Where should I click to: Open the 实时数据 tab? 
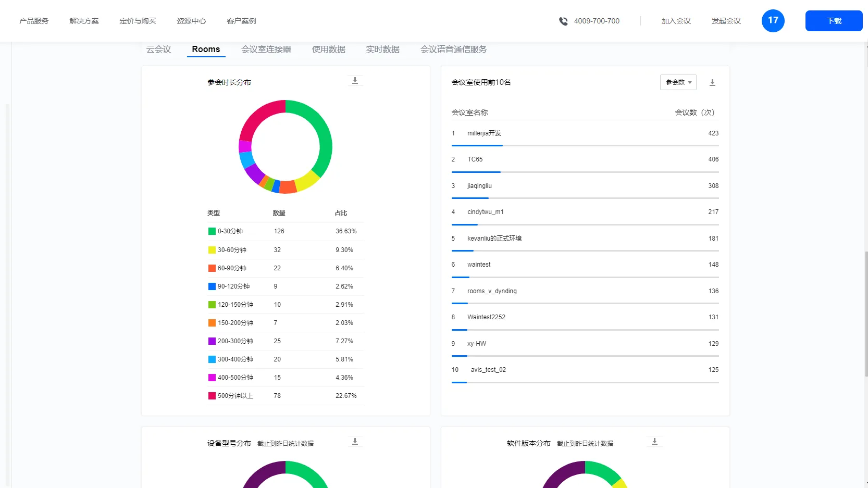382,49
